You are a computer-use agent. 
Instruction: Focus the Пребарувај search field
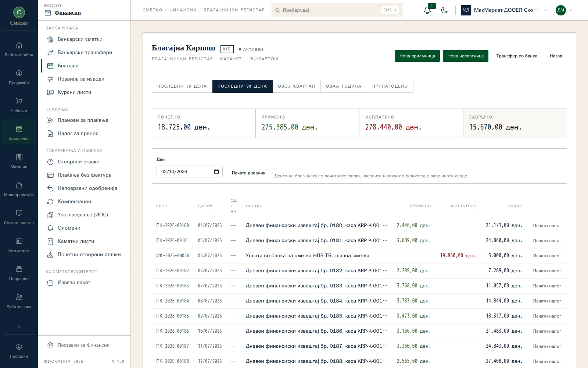tap(337, 10)
